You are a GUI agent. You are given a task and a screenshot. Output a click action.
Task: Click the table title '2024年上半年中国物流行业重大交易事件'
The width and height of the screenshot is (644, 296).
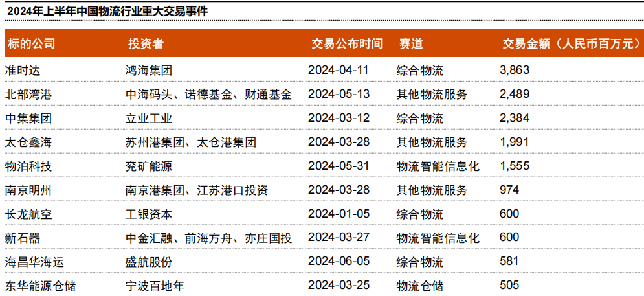[107, 11]
